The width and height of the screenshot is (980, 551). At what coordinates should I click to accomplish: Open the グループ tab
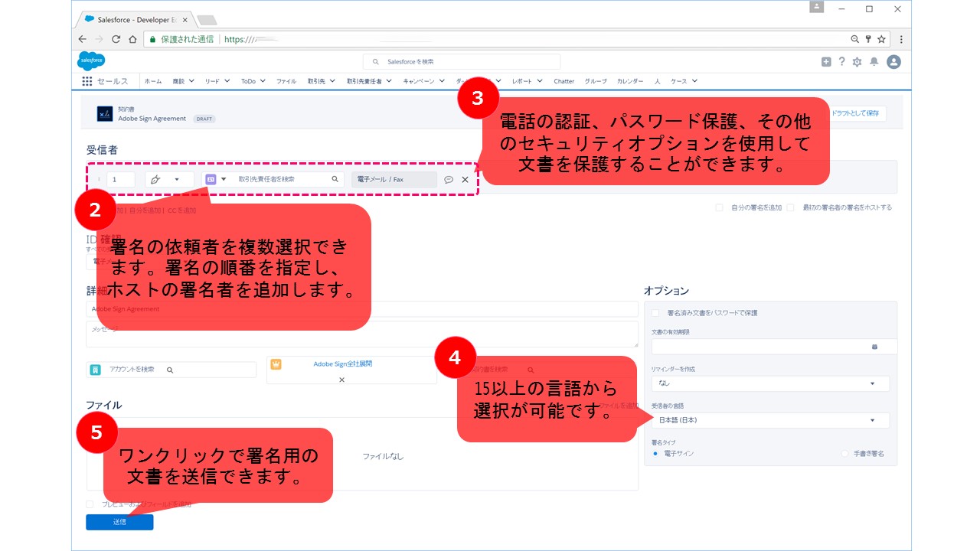point(596,81)
